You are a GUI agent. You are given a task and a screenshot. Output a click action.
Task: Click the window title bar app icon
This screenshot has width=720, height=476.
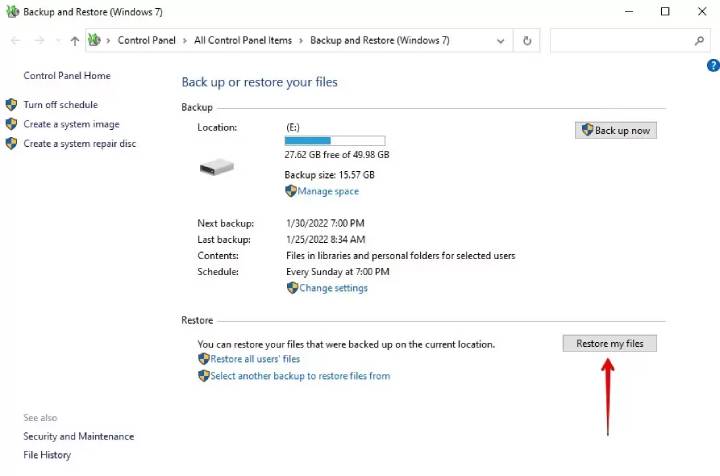[12, 11]
